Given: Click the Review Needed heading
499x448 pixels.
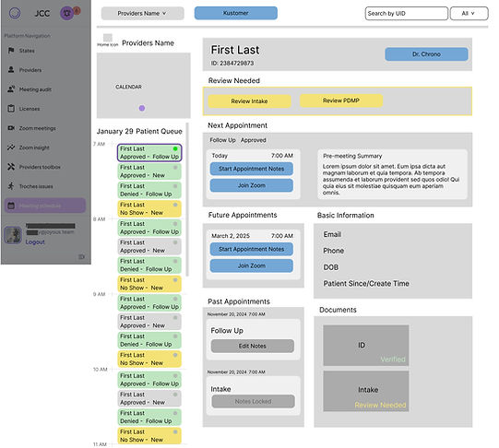Looking at the screenshot, I should (x=234, y=80).
